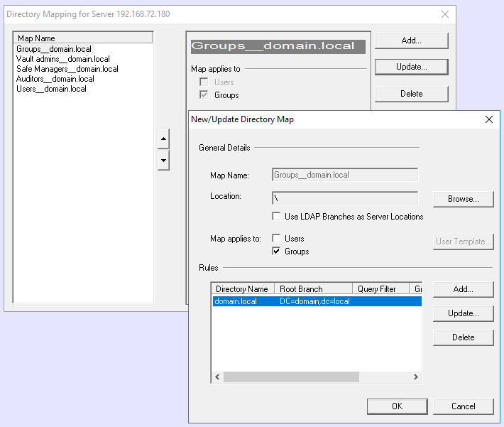Viewport: 504px width, 427px height.
Task: Uncheck the Groups checkbox in the dialog
Action: [276, 251]
